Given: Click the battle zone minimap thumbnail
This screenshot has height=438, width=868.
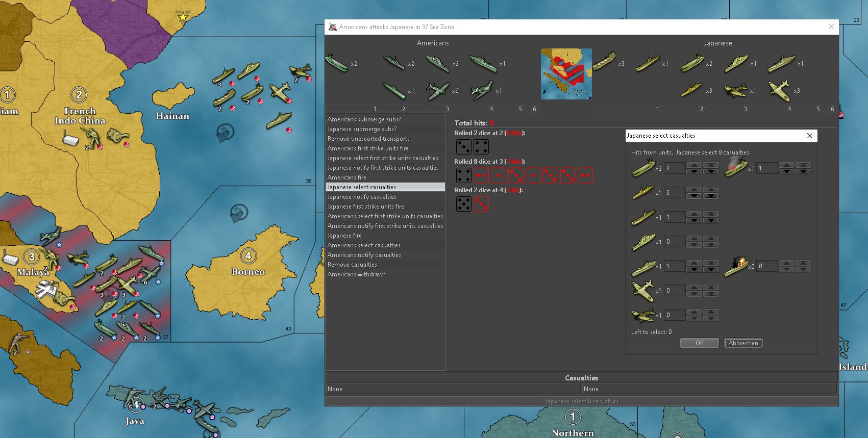Looking at the screenshot, I should pos(566,74).
